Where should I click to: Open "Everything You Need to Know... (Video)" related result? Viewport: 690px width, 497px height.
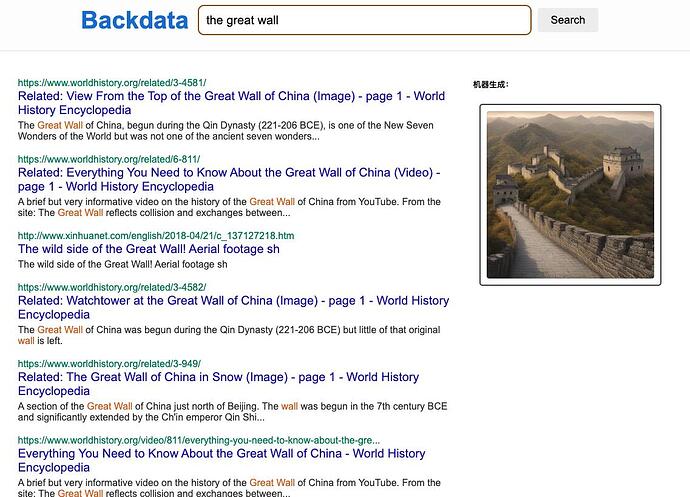coord(229,179)
